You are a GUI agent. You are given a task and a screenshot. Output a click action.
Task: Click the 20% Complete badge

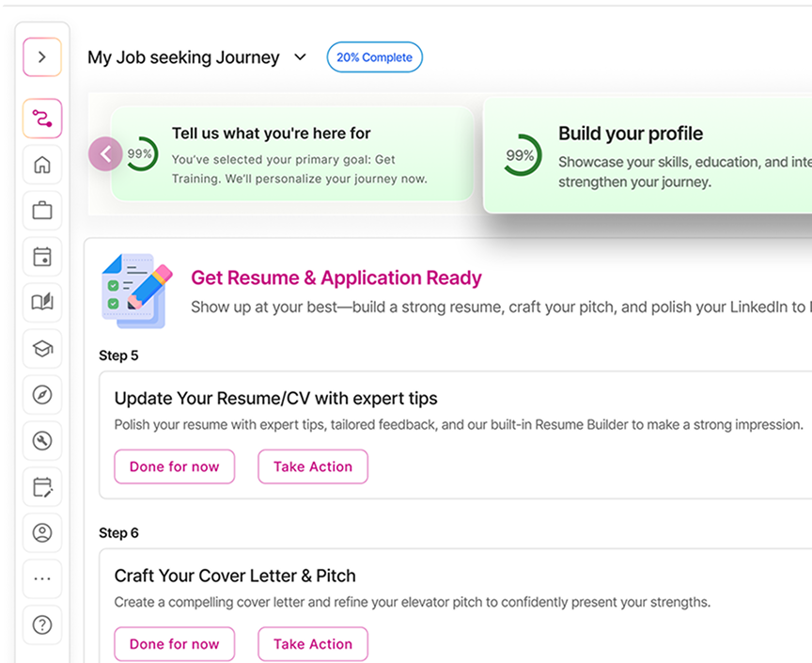(374, 57)
